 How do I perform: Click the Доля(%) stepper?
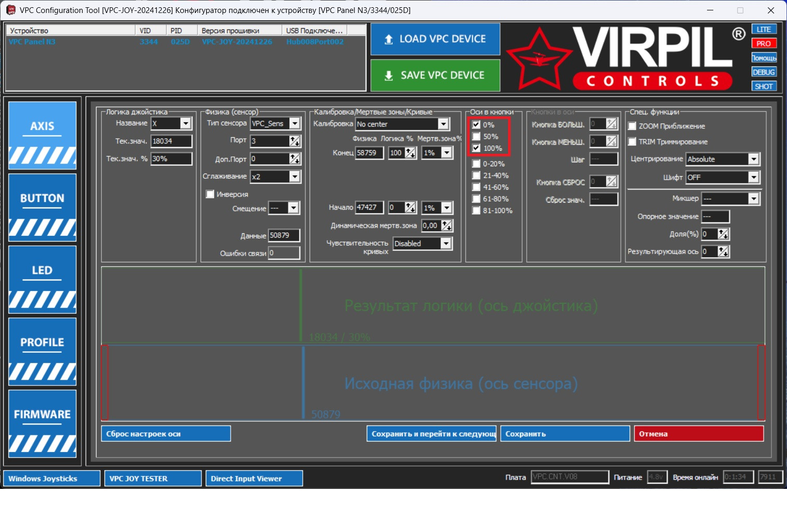point(724,234)
